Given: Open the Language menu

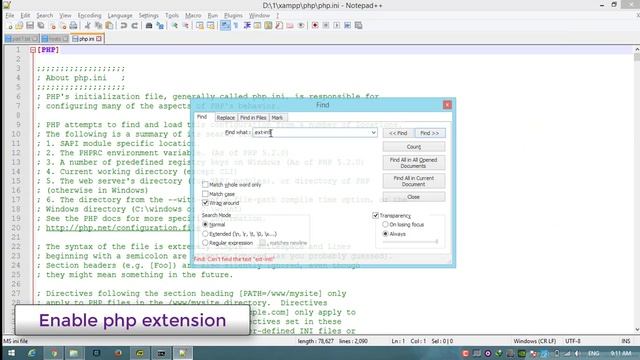Looking at the screenshot, I should click(x=120, y=16).
